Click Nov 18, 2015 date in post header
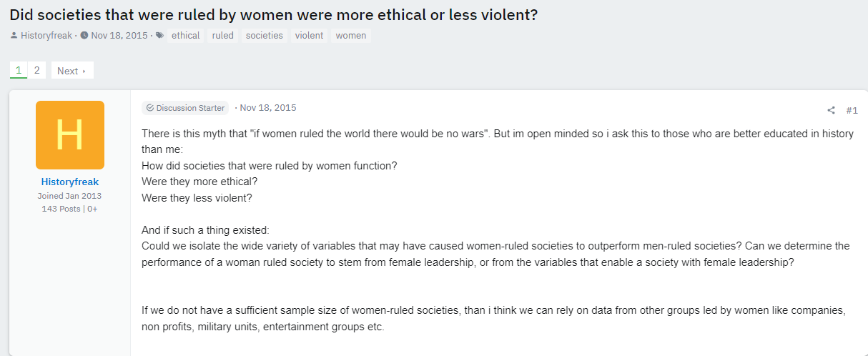The image size is (868, 356). [x=268, y=108]
